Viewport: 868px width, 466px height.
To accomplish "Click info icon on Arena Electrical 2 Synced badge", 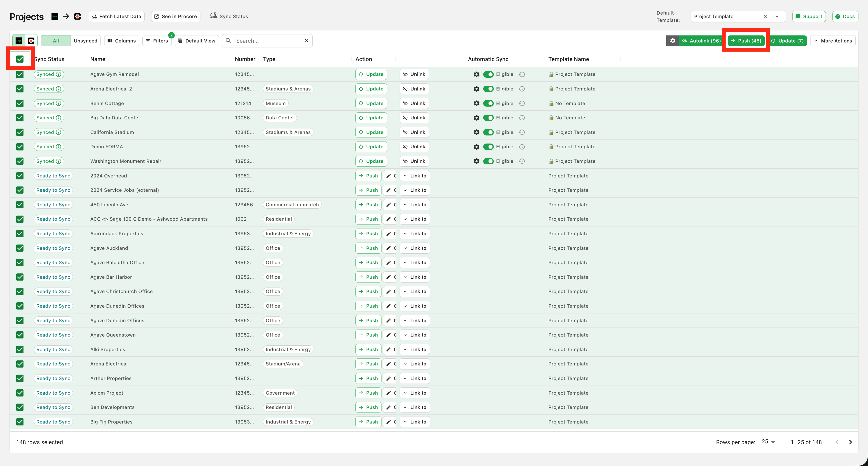I will pyautogui.click(x=58, y=89).
